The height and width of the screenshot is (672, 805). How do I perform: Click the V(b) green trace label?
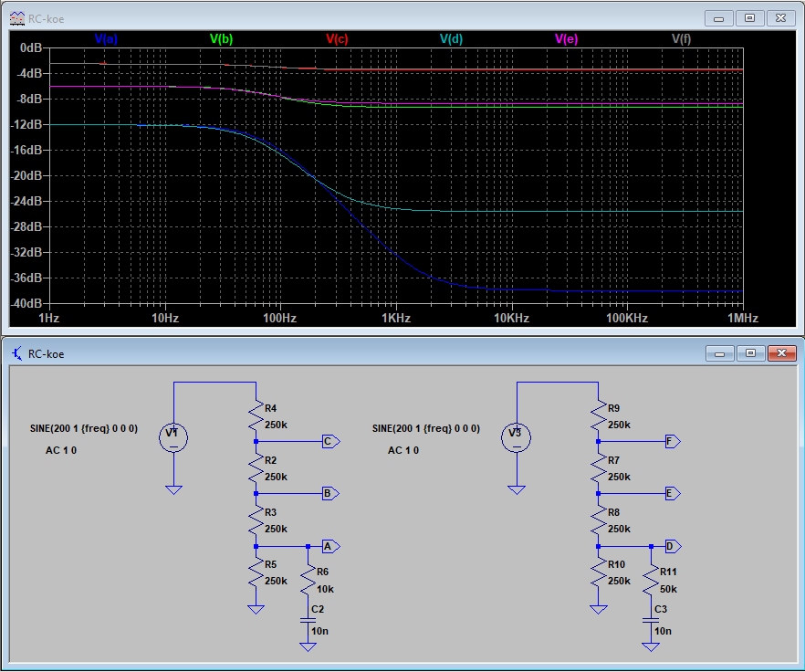(221, 38)
